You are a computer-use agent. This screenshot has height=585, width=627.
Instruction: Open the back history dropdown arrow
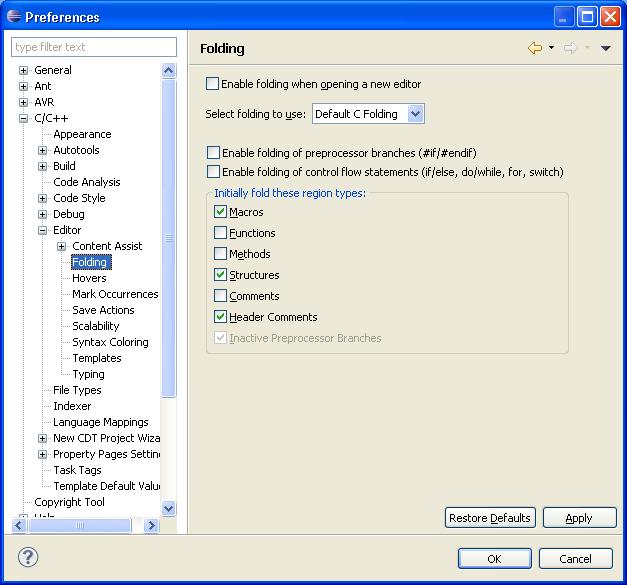551,48
